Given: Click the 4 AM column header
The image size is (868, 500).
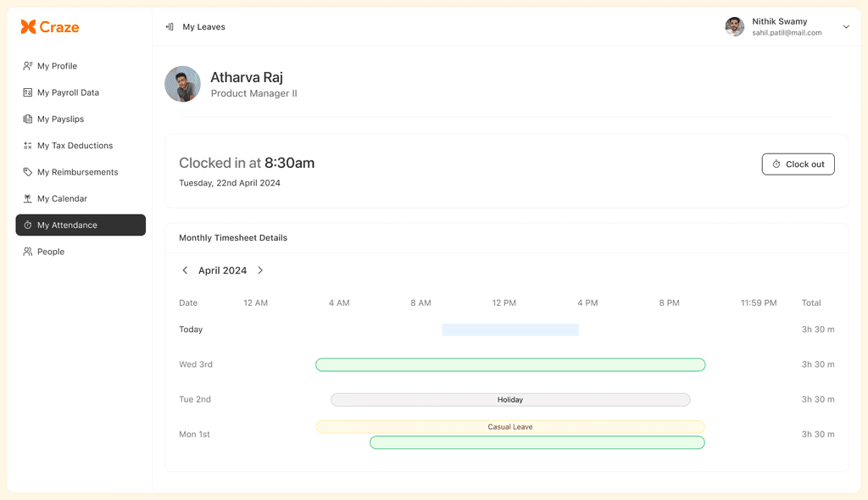Looking at the screenshot, I should click(x=339, y=303).
